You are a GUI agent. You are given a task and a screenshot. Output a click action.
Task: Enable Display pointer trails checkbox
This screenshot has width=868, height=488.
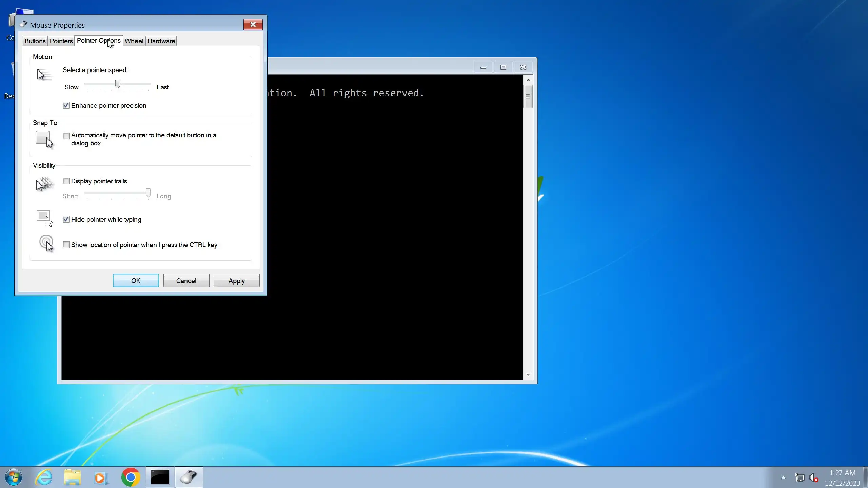coord(66,181)
